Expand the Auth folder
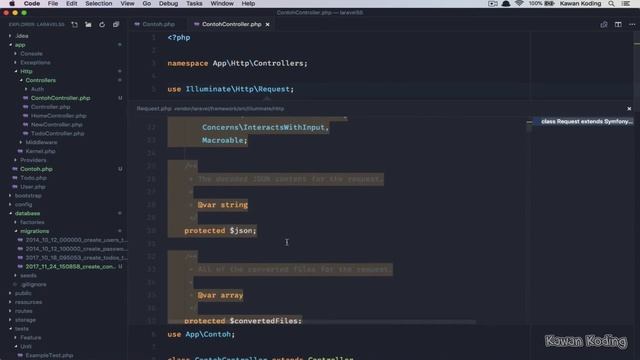The image size is (640, 360). coord(37,89)
